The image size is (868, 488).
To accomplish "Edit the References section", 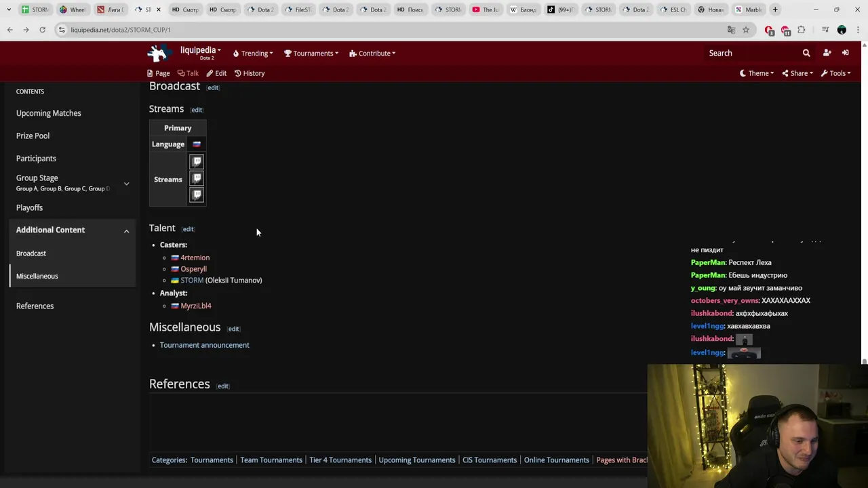I will pyautogui.click(x=222, y=386).
